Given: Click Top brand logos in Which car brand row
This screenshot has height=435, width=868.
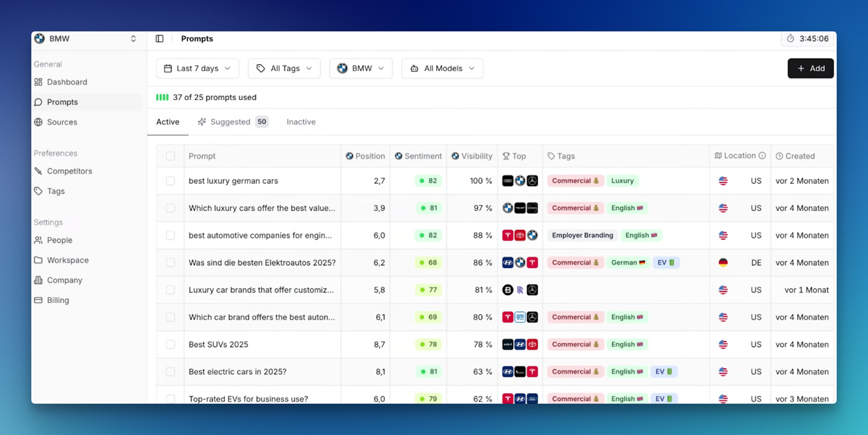Looking at the screenshot, I should [x=520, y=317].
